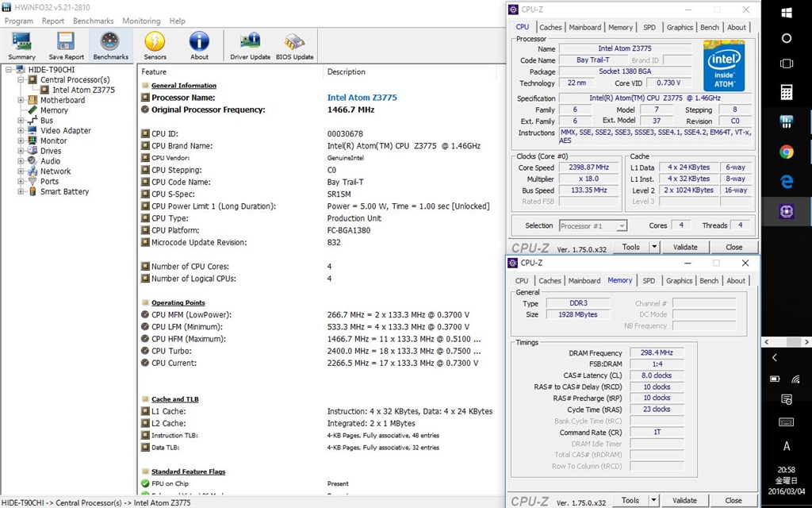
Task: Open the Tools dropdown arrow in top CPU-Z
Action: point(654,247)
